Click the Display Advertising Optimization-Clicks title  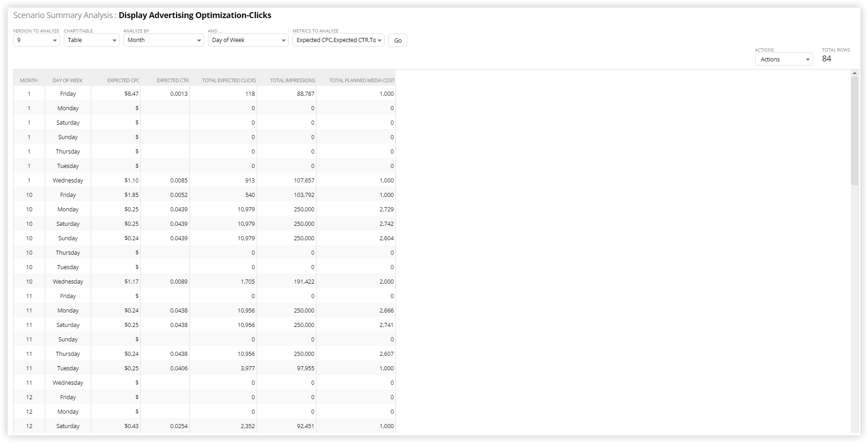(x=195, y=15)
